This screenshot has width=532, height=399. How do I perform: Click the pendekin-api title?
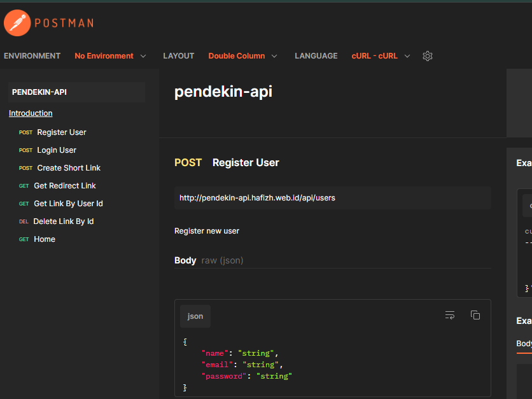223,92
